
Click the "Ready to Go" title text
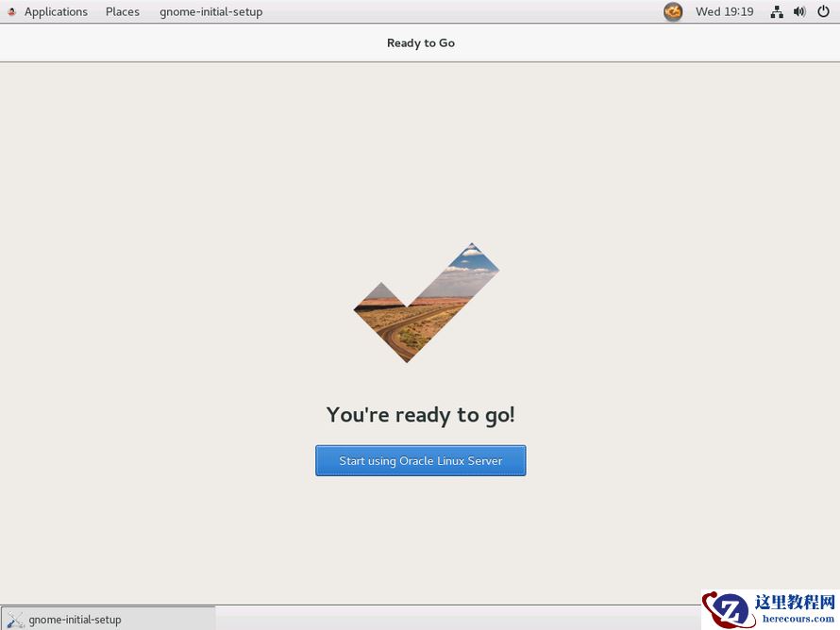point(421,42)
